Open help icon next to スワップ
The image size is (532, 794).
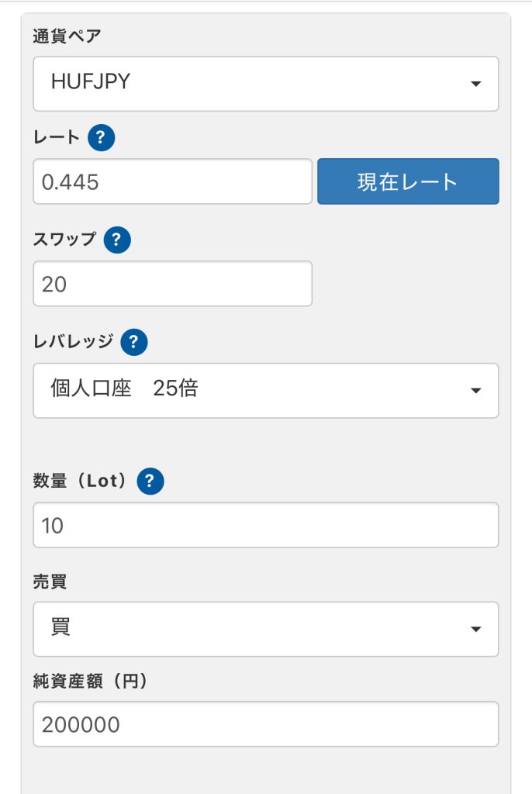[x=117, y=240]
